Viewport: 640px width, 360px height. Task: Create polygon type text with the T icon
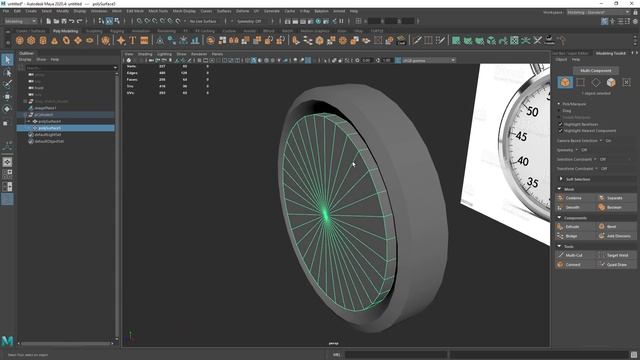click(x=133, y=40)
